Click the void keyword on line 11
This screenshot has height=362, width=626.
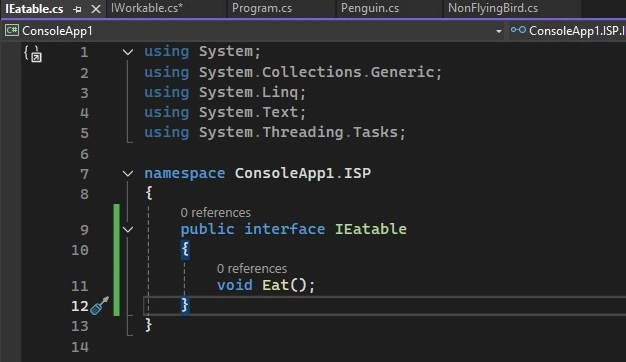click(x=235, y=285)
